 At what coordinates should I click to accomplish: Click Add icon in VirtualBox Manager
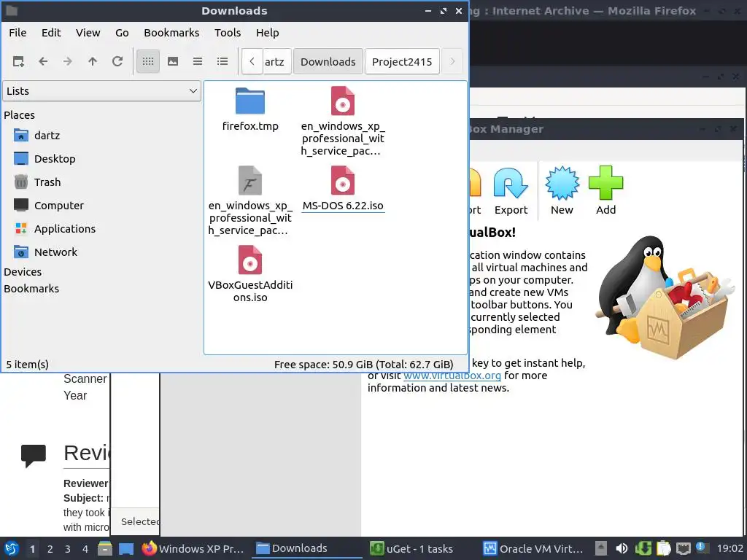click(x=606, y=190)
